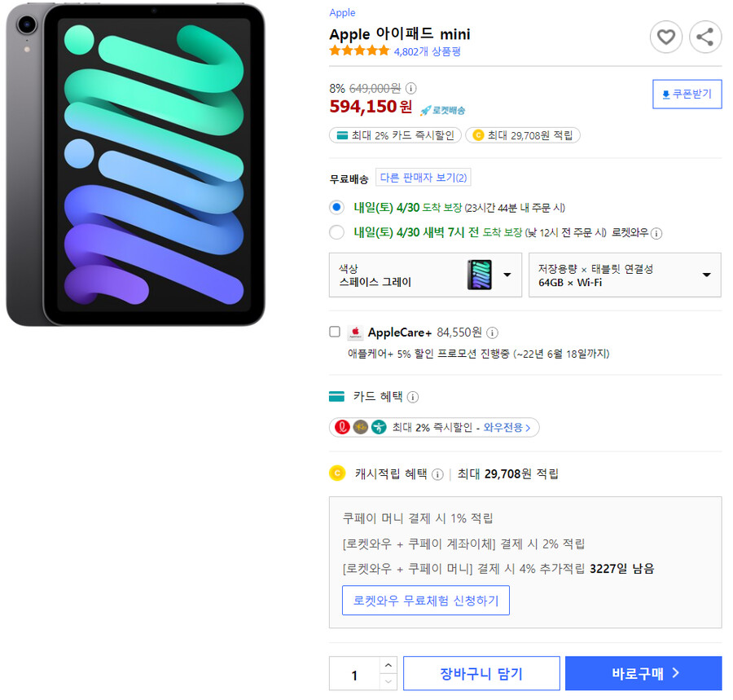This screenshot has width=733, height=700.
Task: Choose the 새벽 7시 전 도착 보장 option
Action: [x=336, y=232]
